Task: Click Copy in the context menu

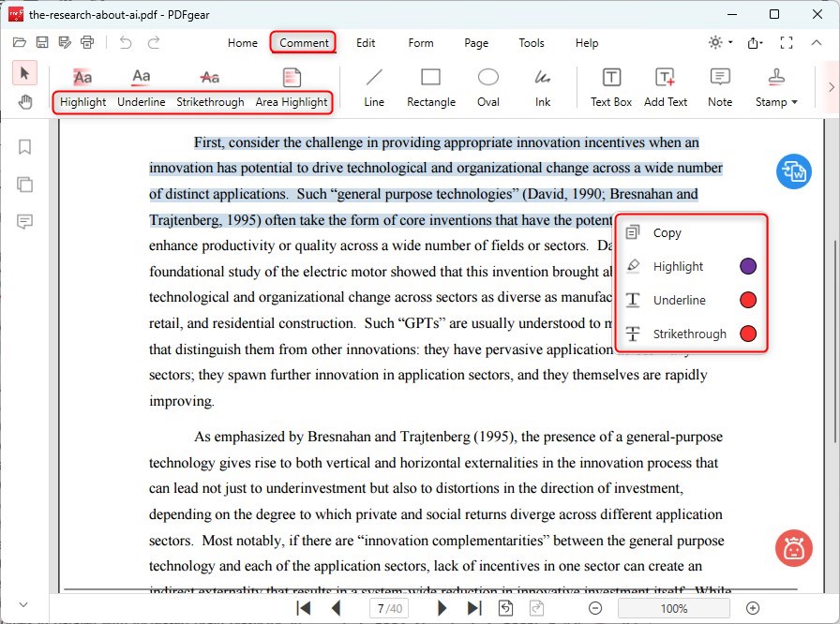Action: point(667,232)
